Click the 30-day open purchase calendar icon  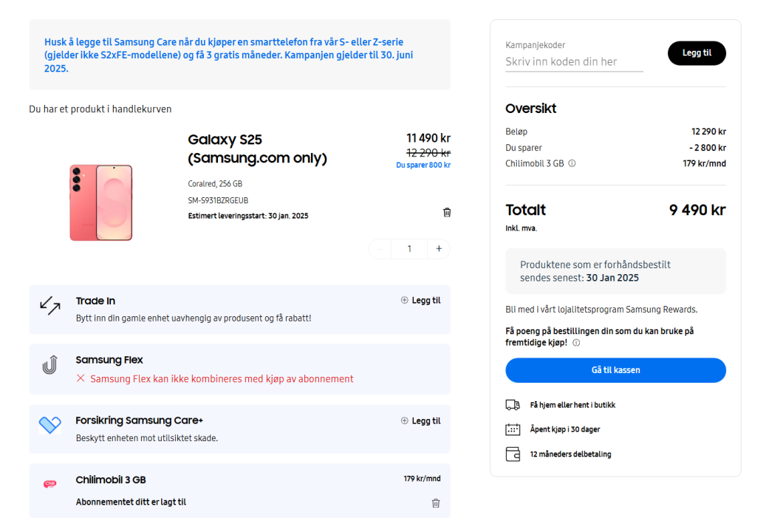[513, 429]
